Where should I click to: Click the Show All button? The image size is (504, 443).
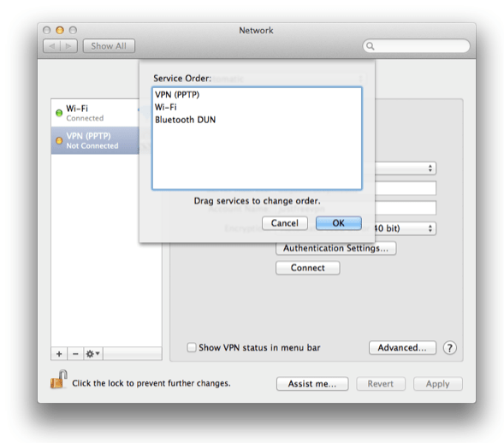pyautogui.click(x=109, y=46)
